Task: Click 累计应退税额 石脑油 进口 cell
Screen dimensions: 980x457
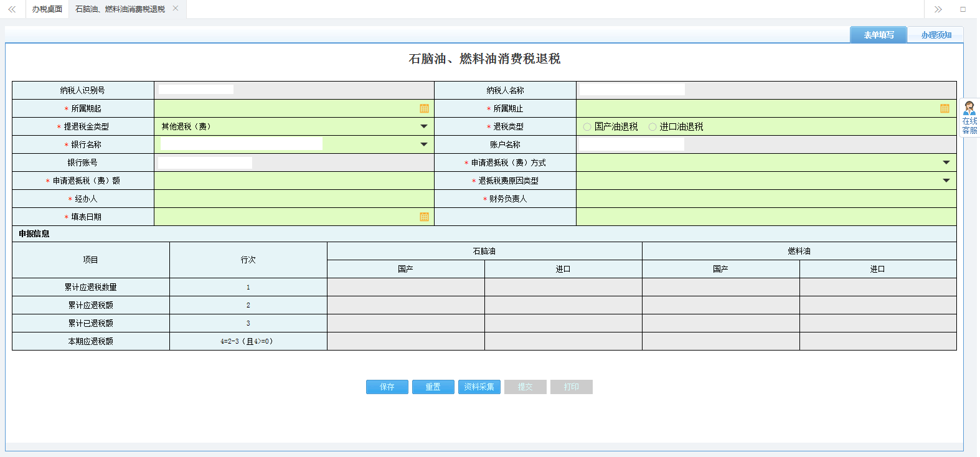Action: [563, 305]
